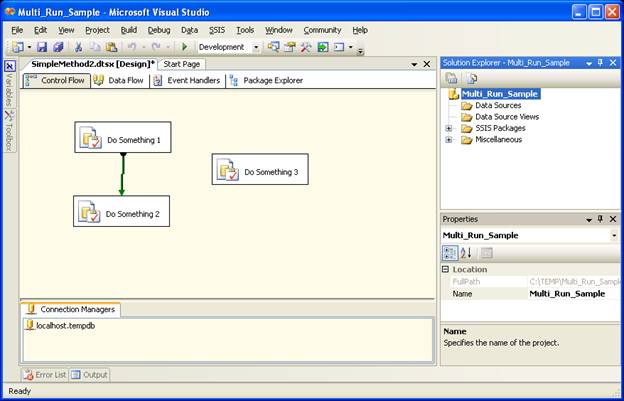Open the View menu
Viewport: 624px width, 401px height.
click(x=66, y=30)
